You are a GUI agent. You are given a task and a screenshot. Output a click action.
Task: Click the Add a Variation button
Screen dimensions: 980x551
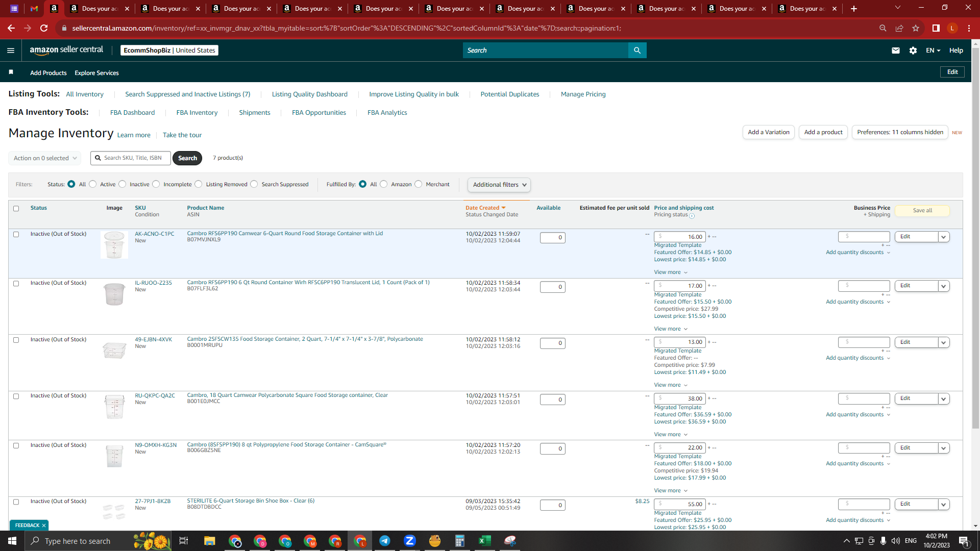coord(769,132)
